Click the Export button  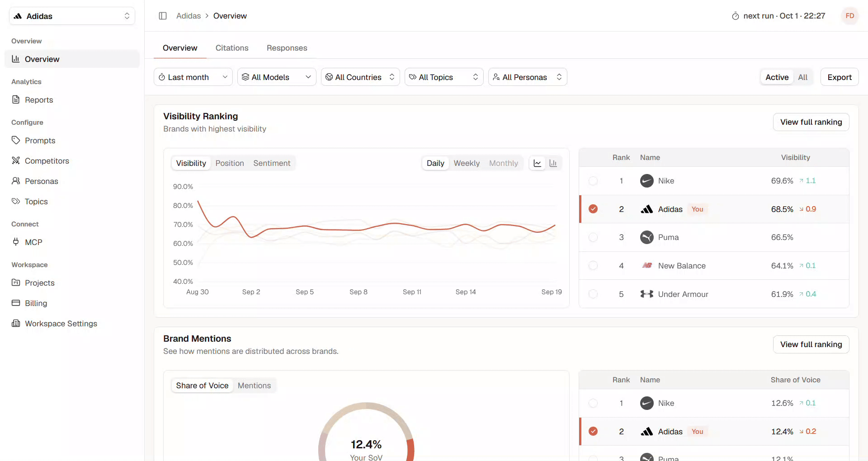840,77
